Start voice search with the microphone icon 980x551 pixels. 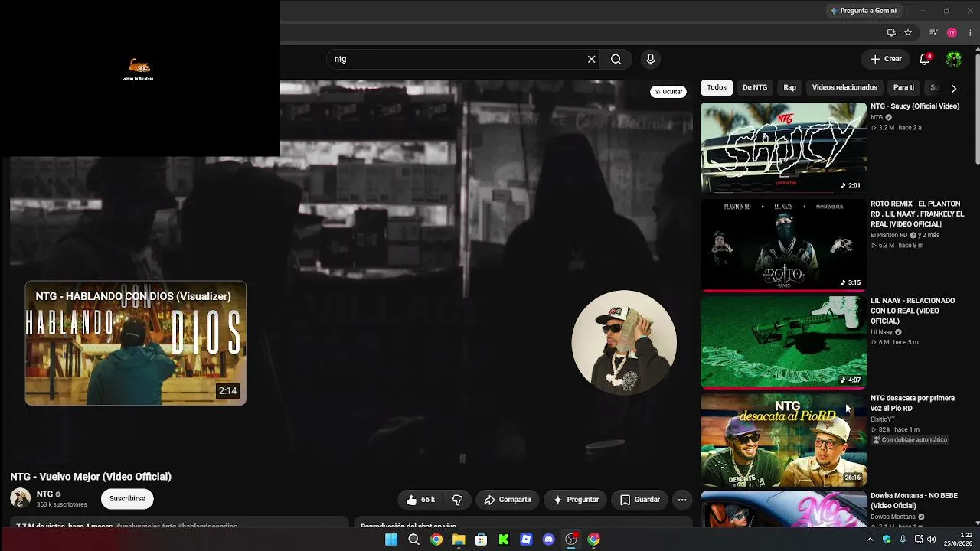[651, 59]
